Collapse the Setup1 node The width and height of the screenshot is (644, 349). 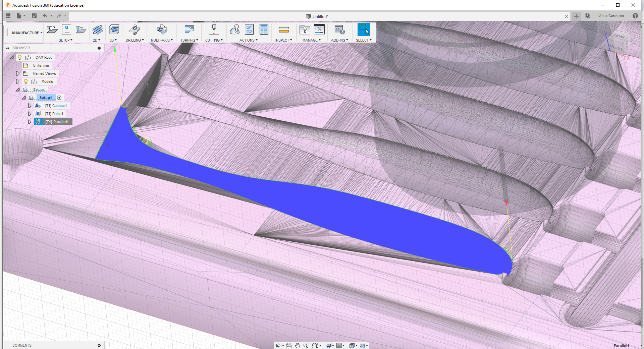click(x=24, y=98)
